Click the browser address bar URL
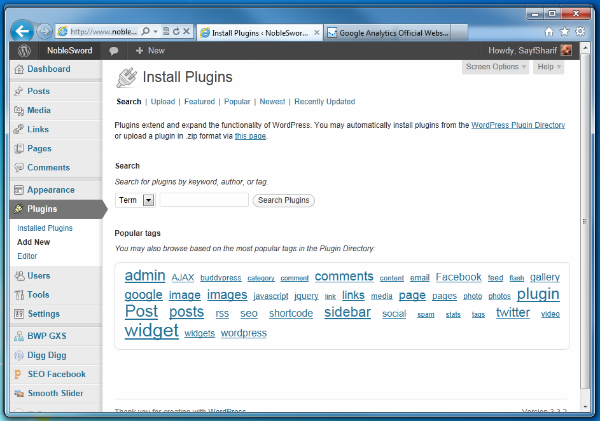The width and height of the screenshot is (600, 421). 103,31
